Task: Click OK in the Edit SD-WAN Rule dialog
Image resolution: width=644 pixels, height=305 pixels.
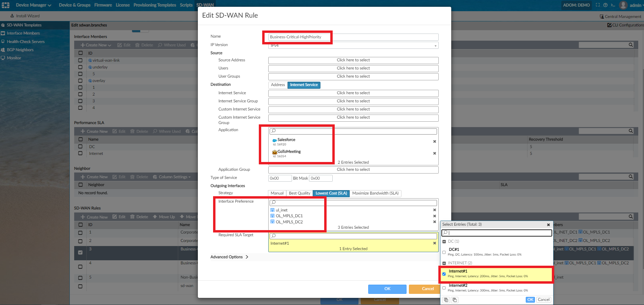Action: (387, 289)
